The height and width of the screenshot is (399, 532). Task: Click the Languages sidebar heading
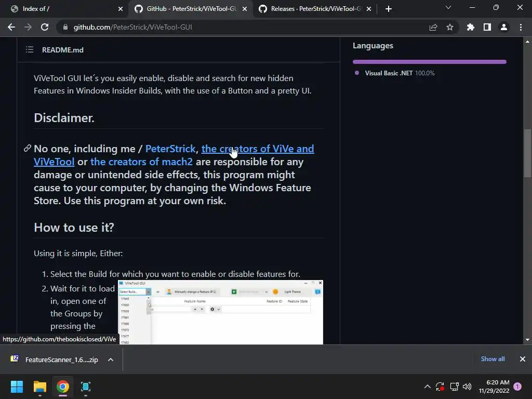tap(373, 46)
